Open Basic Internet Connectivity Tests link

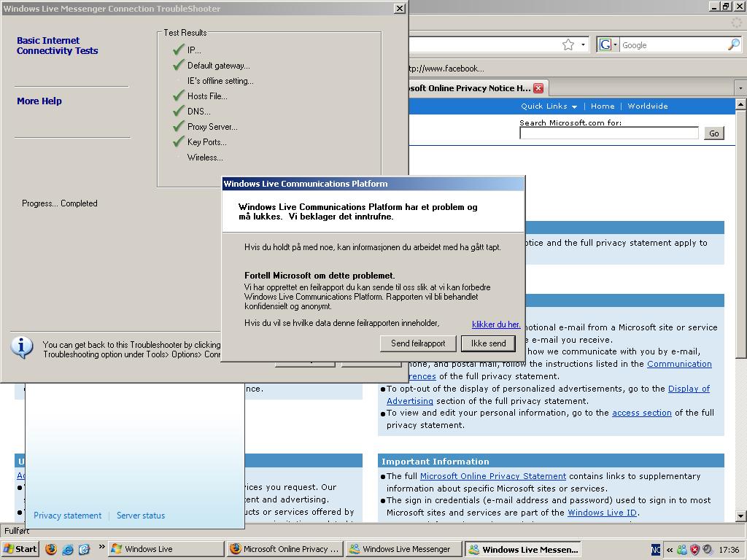click(x=57, y=46)
